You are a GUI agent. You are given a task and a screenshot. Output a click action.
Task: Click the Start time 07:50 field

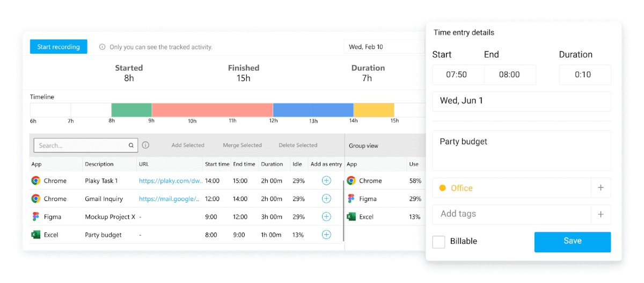pos(458,75)
